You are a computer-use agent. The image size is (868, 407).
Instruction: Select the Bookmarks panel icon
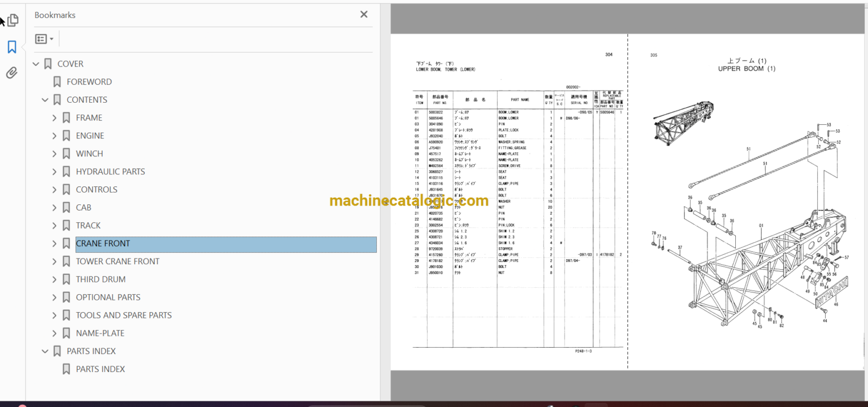click(x=12, y=47)
